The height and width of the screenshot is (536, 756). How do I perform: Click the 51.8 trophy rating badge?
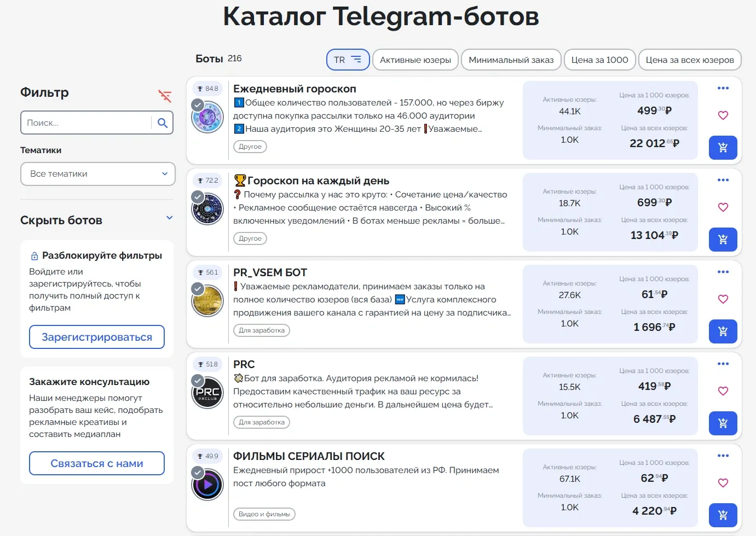tap(207, 364)
